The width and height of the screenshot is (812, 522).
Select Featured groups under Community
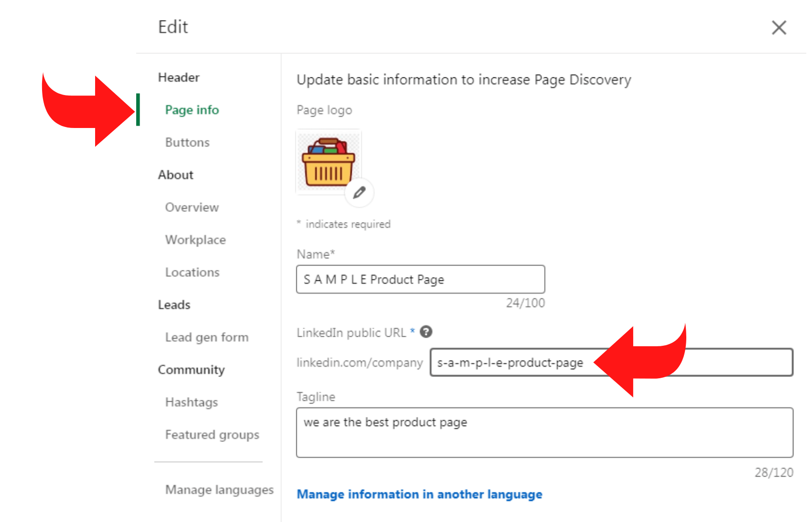click(212, 435)
